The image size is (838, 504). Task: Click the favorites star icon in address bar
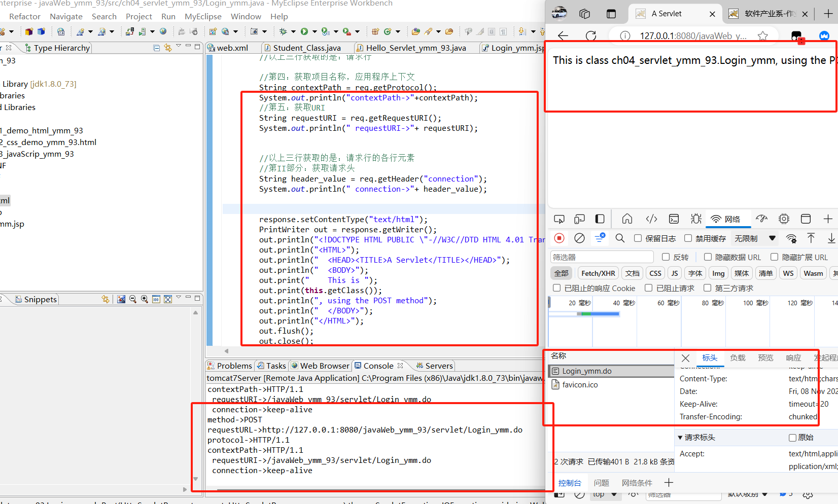tap(762, 36)
